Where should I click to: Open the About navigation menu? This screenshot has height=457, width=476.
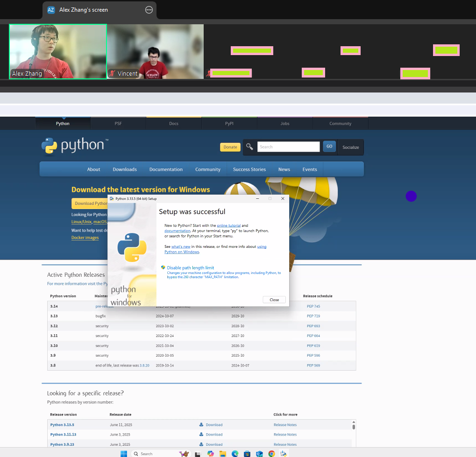(x=93, y=169)
